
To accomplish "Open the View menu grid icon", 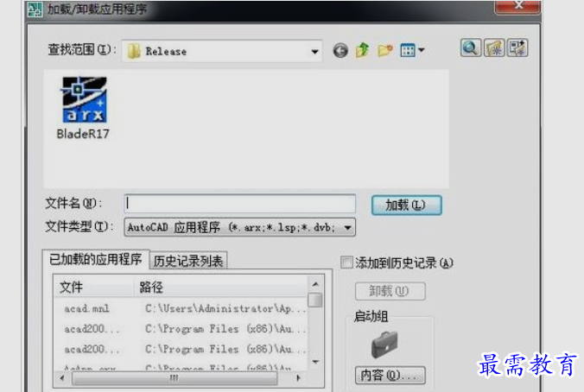I will pos(408,50).
